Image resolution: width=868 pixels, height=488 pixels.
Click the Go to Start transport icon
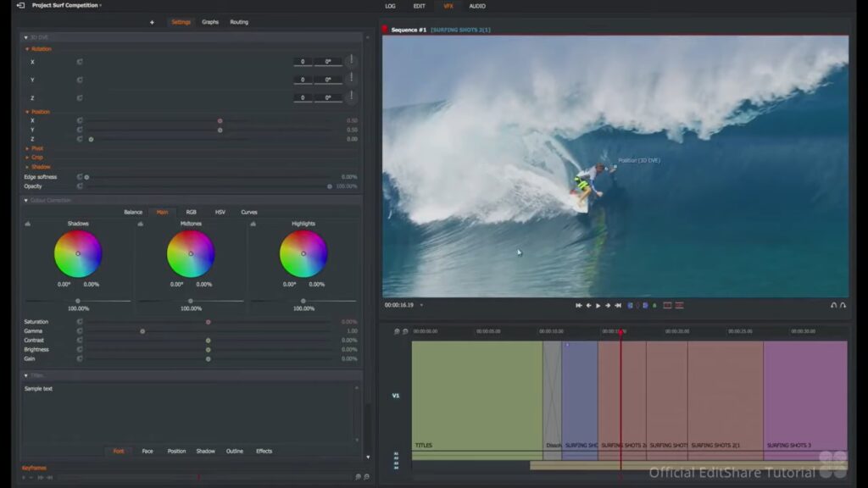tap(579, 305)
